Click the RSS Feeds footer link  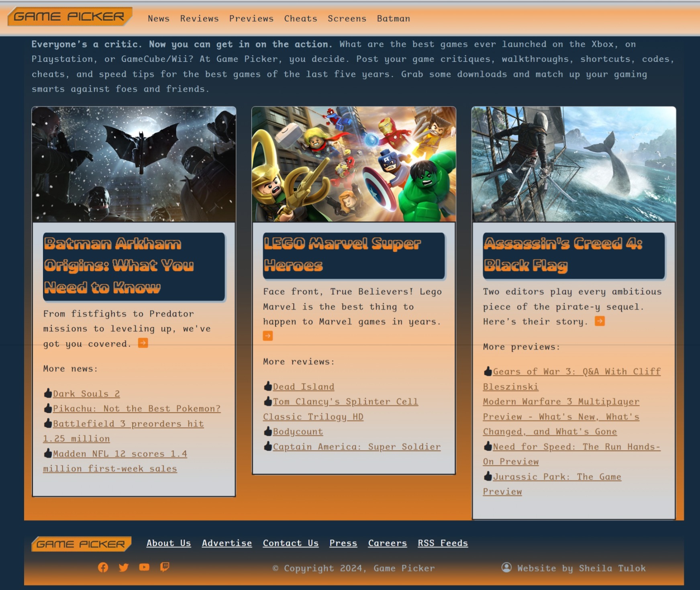tap(443, 543)
